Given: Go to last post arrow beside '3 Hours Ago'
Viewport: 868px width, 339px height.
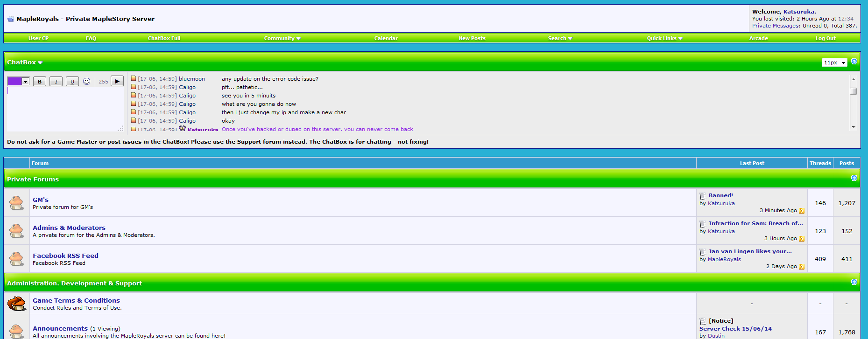Looking at the screenshot, I should point(802,239).
